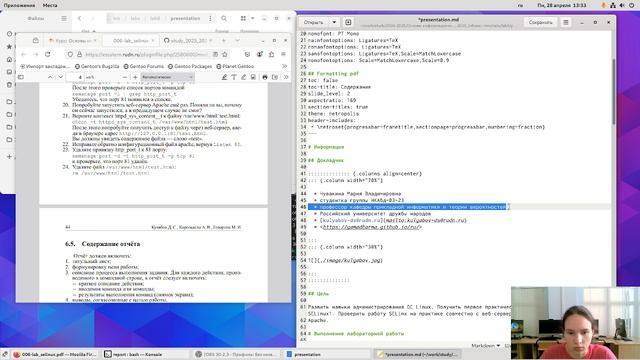Image resolution: width=640 pixels, height=360 pixels.
Task: Switch to the GitHub study_2023 tab
Action: point(188,40)
